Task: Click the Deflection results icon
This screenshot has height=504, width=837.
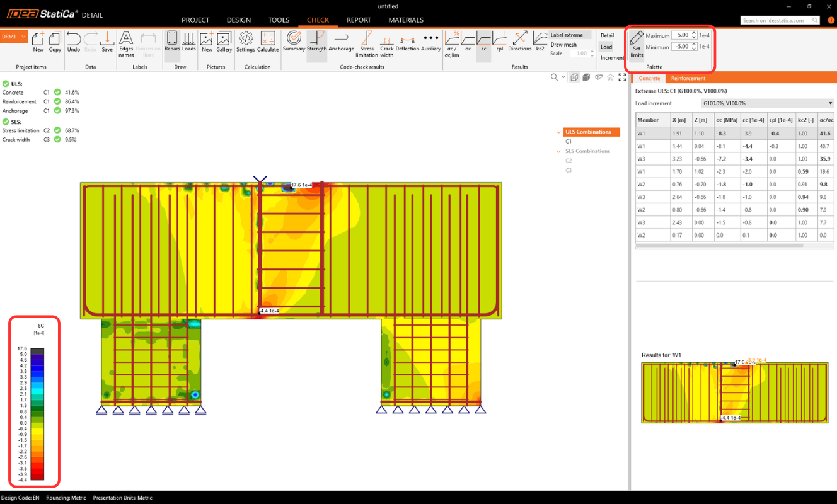Action: pos(407,42)
